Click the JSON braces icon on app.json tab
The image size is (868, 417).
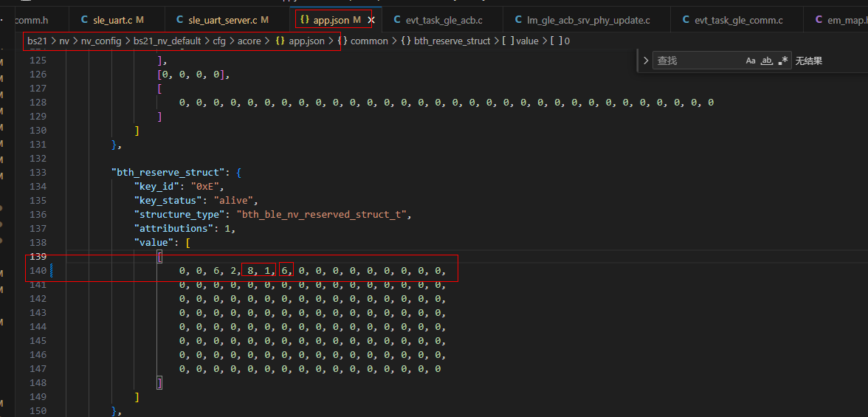pos(304,20)
